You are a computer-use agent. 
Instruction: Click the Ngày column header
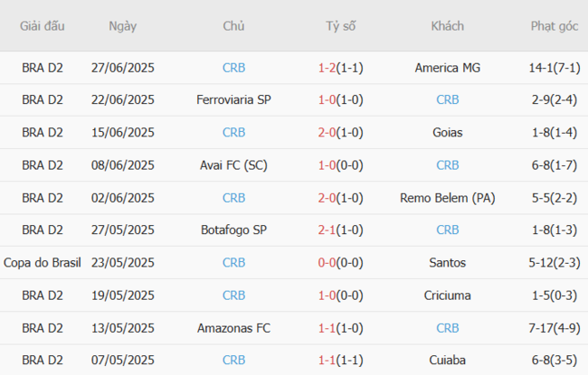tap(122, 26)
